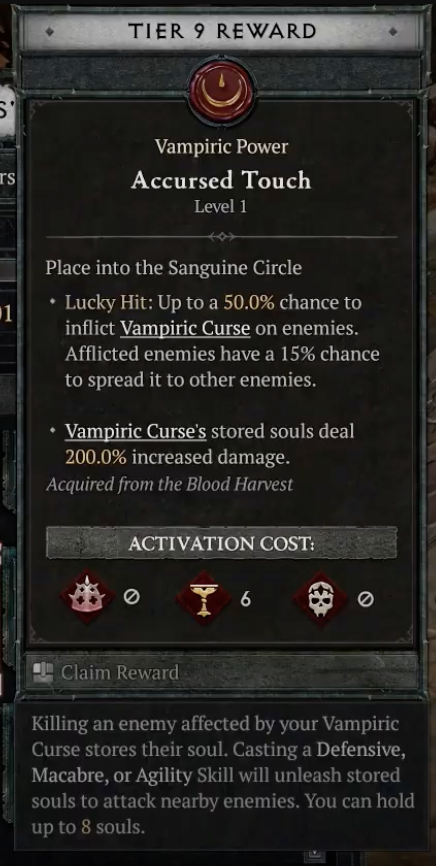Click the left diamond in Tier 9 Reward header
The width and height of the screenshot is (436, 866).
click(x=50, y=32)
